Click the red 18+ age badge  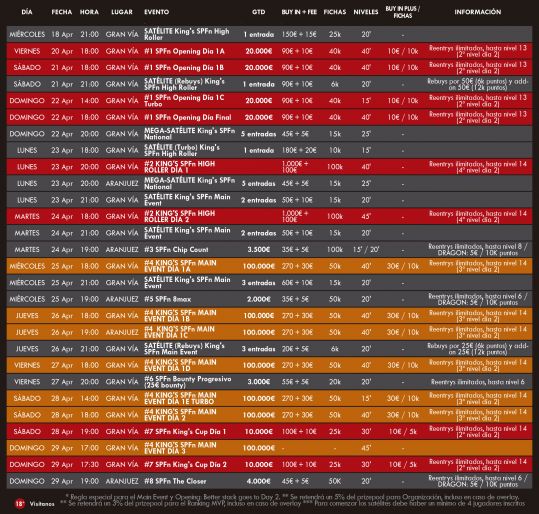click(x=20, y=504)
